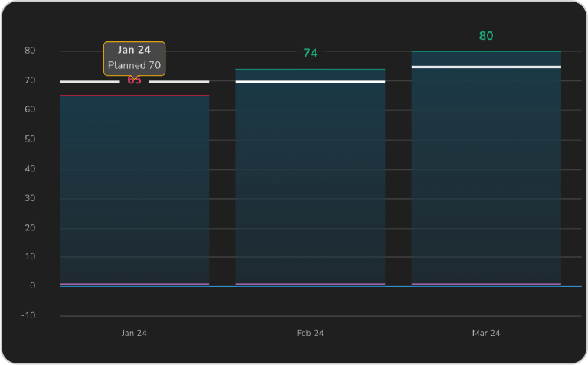The image size is (588, 365).
Task: Click the red 65 value label
Action: point(135,80)
